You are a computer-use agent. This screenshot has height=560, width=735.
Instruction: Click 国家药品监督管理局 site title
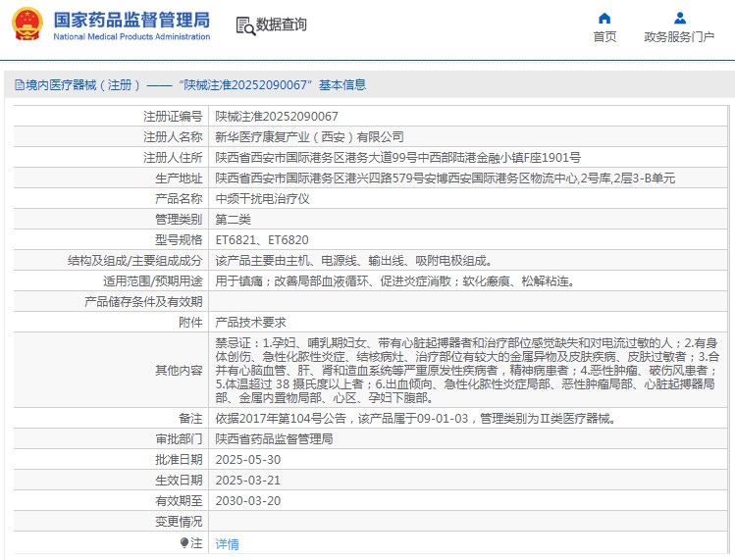pos(131,20)
